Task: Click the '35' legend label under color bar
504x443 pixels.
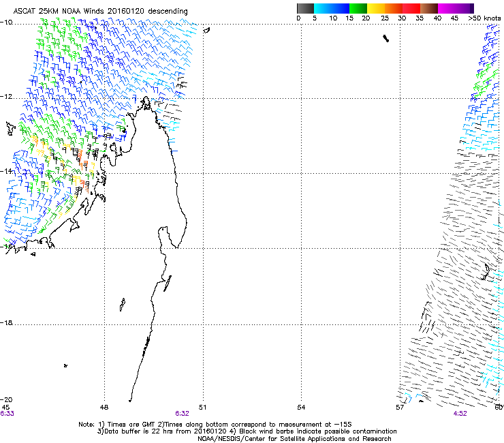Action: tap(420, 18)
